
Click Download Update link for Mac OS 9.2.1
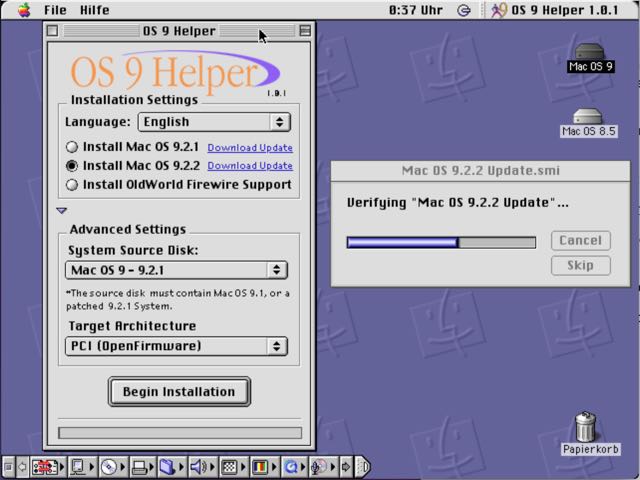point(250,148)
